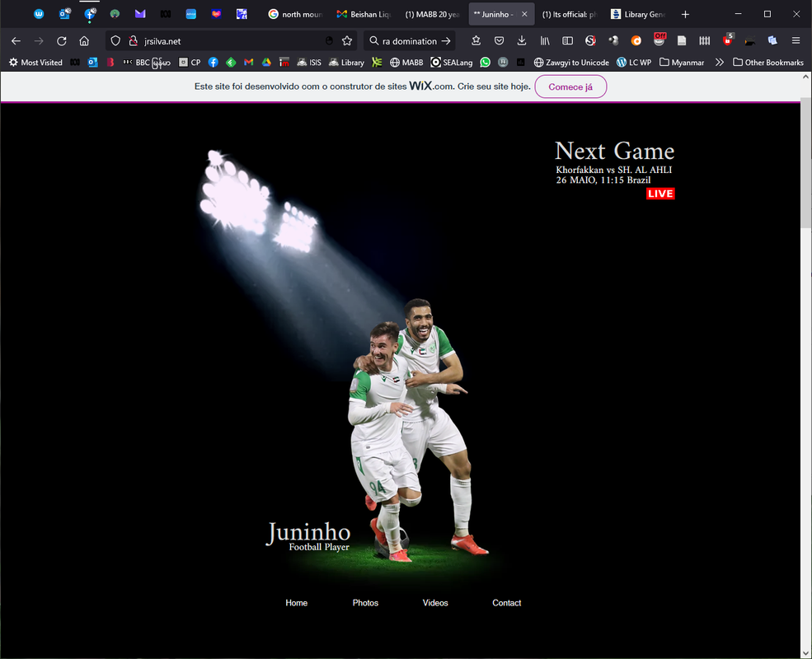Image resolution: width=812 pixels, height=659 pixels.
Task: Click the Next Game heading
Action: coord(614,151)
